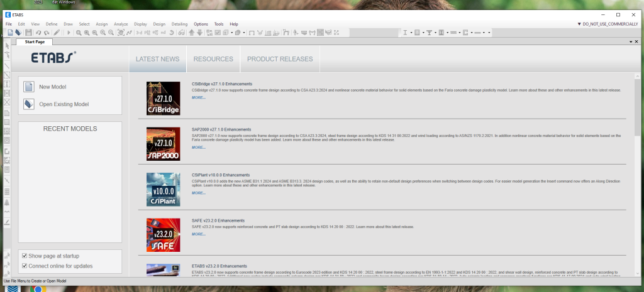Click the SAP2000 v27.1.0 thumbnail

coord(163,144)
